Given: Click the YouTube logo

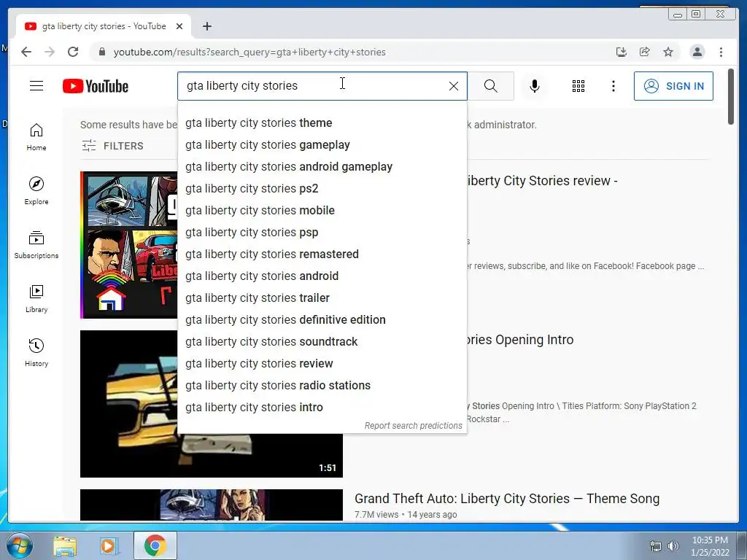Looking at the screenshot, I should (x=96, y=86).
